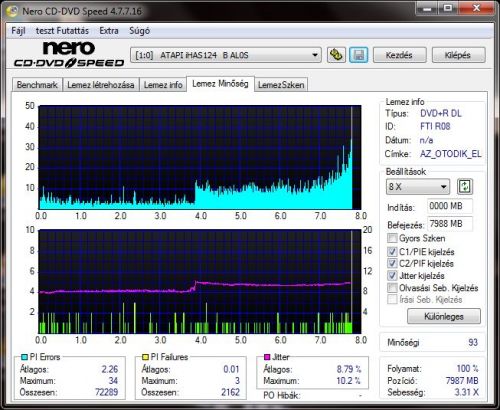The width and height of the screenshot is (500, 410).
Task: Click the magenta Jitter legend swatch
Action: [267, 357]
